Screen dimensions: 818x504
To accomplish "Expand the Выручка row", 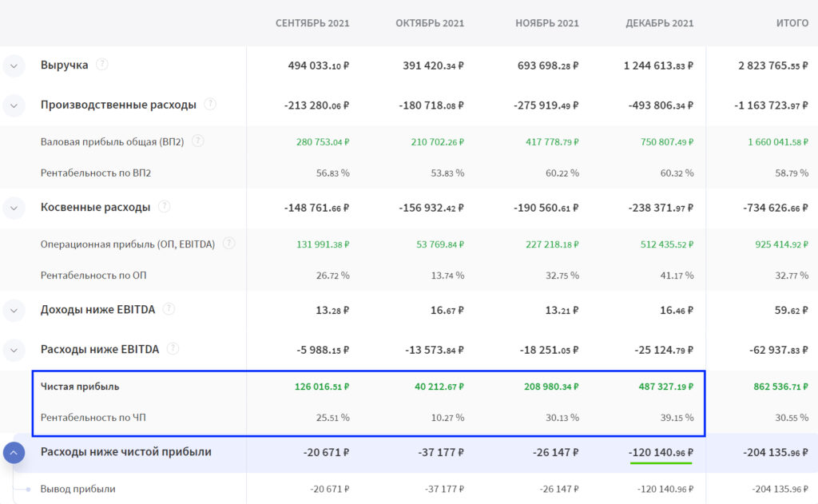I will tap(14, 65).
